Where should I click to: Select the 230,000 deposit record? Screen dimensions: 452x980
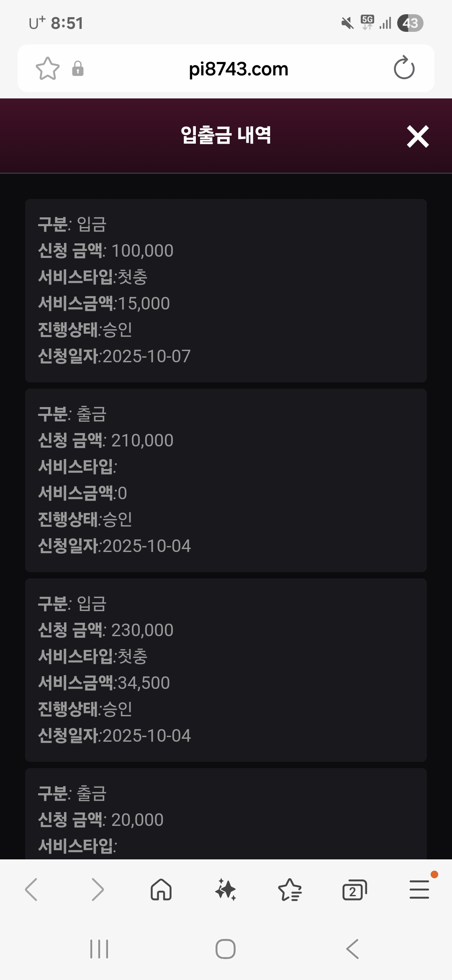tap(226, 670)
